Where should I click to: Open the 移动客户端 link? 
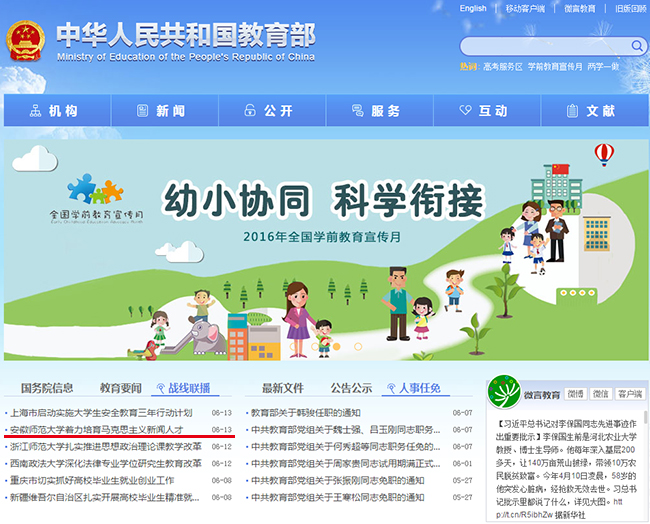tap(526, 9)
